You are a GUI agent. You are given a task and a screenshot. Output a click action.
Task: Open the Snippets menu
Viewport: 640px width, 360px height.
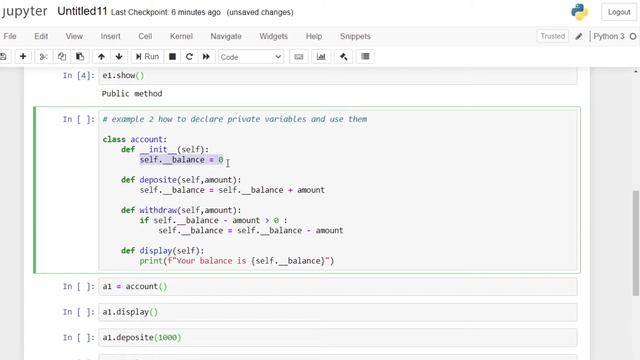355,36
